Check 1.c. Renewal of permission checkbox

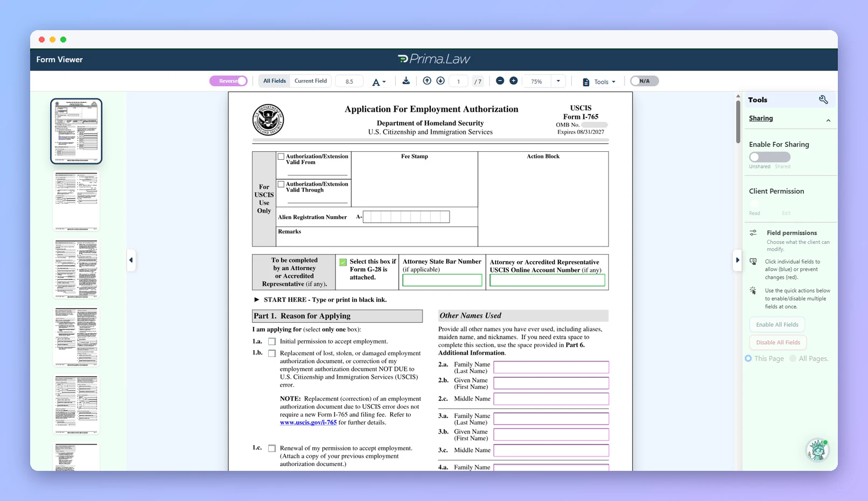pyautogui.click(x=272, y=448)
